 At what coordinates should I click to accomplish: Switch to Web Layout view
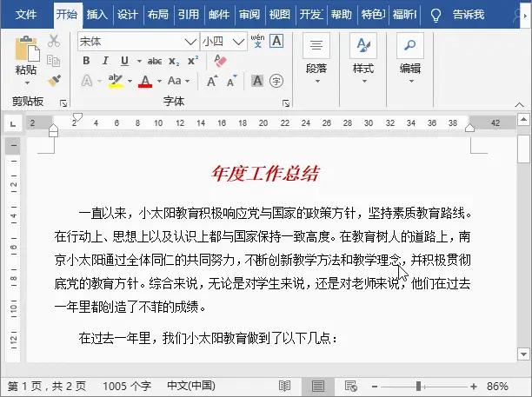351,386
